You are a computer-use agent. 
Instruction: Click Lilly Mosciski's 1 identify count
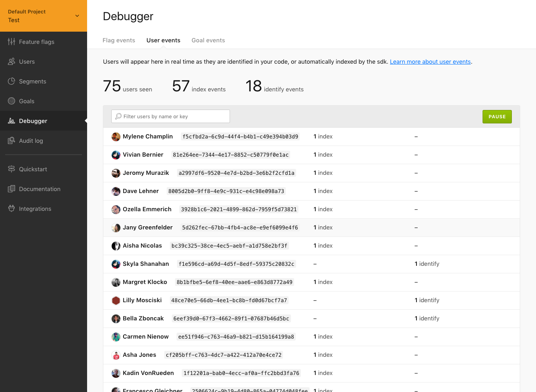427,300
